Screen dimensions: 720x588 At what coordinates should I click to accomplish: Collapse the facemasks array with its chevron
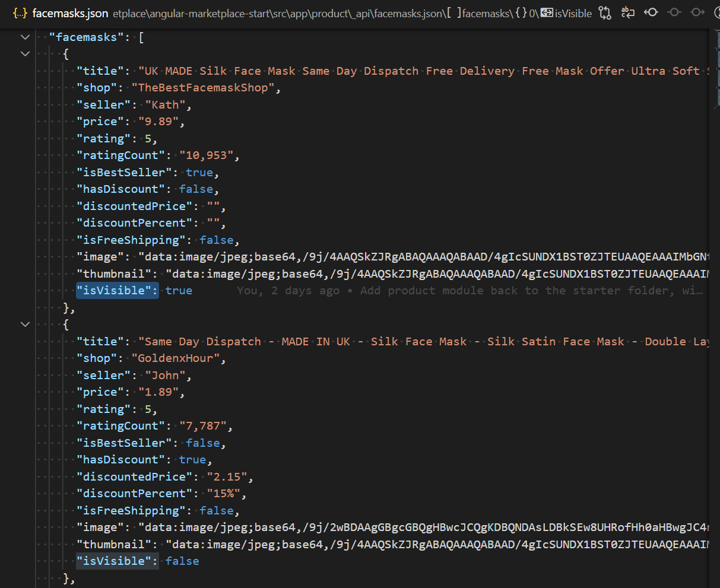pyautogui.click(x=25, y=37)
